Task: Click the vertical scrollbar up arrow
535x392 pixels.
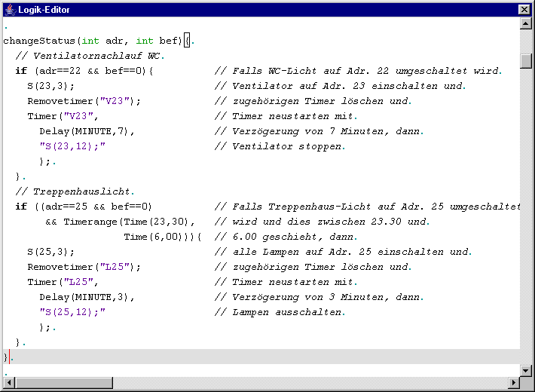Action: coord(526,24)
